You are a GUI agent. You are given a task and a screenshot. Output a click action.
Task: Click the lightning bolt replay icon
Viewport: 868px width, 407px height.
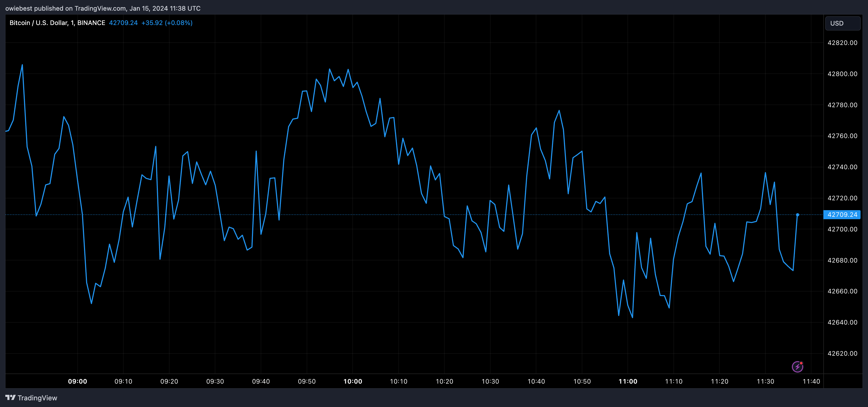click(x=797, y=367)
